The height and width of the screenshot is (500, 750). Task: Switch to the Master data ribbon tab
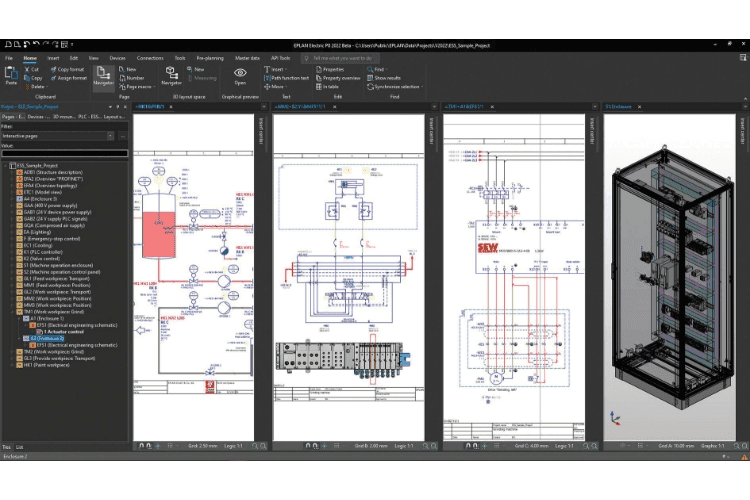coord(247,58)
